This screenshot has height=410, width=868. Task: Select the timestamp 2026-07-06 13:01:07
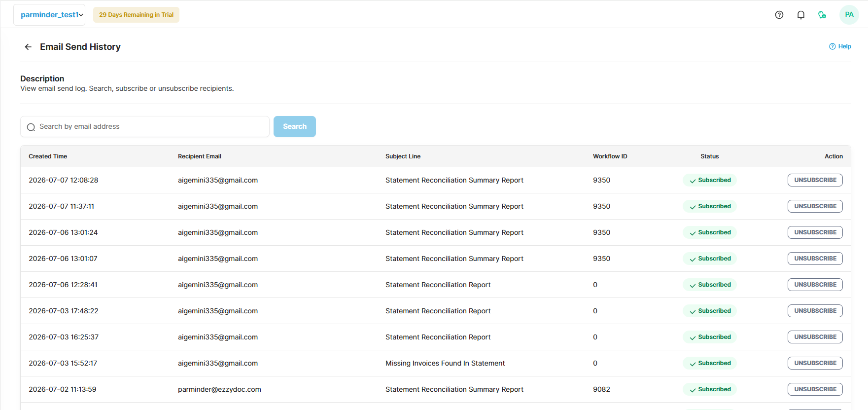point(63,259)
